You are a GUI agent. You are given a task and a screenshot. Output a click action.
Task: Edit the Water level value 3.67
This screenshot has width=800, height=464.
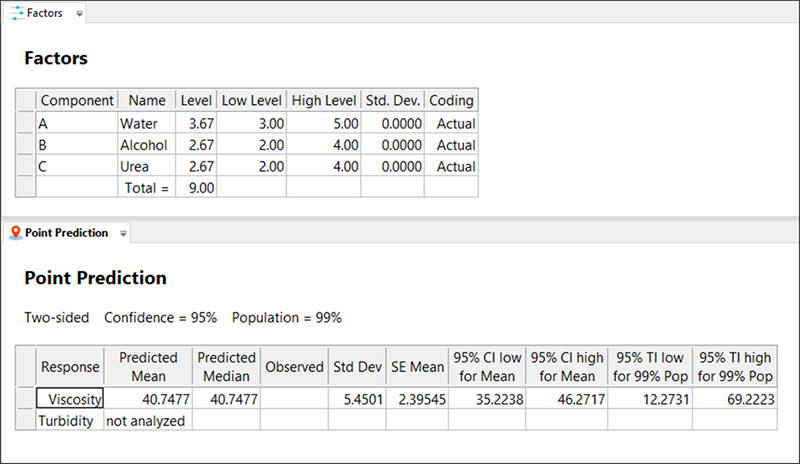pos(196,123)
